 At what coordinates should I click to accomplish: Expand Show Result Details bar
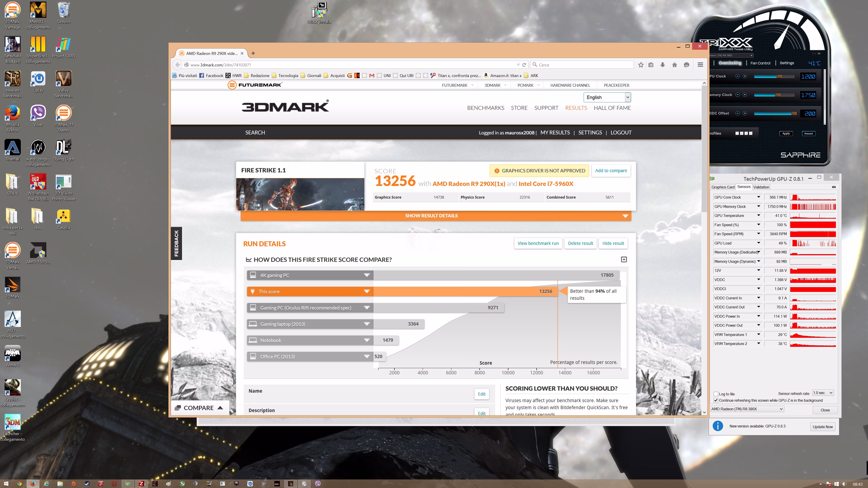point(436,216)
